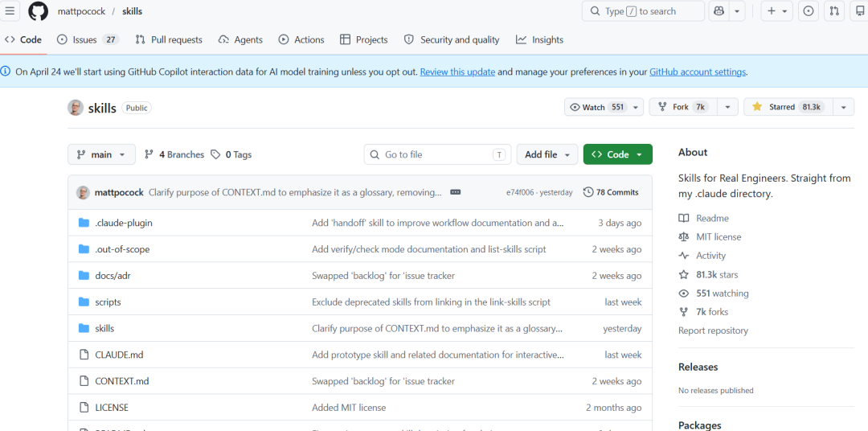868x431 pixels.
Task: Open the Pull requests icon in top header
Action: [834, 11]
